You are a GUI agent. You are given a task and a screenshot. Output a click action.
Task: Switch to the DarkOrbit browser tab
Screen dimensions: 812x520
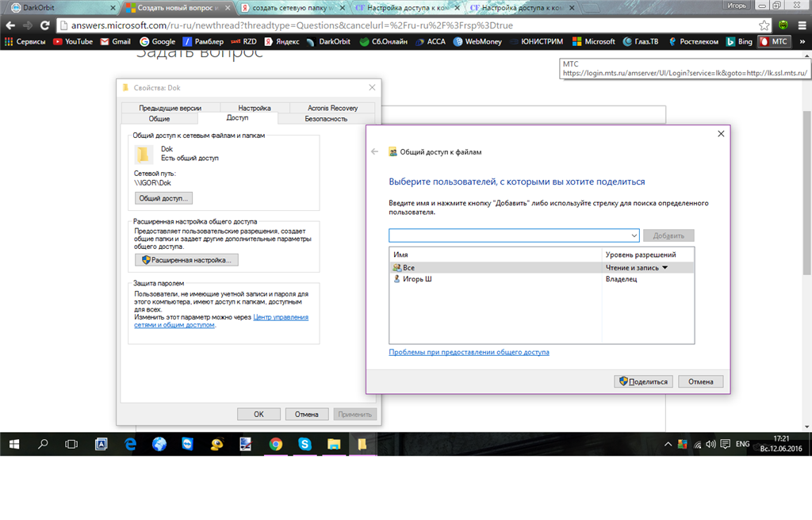coord(62,8)
